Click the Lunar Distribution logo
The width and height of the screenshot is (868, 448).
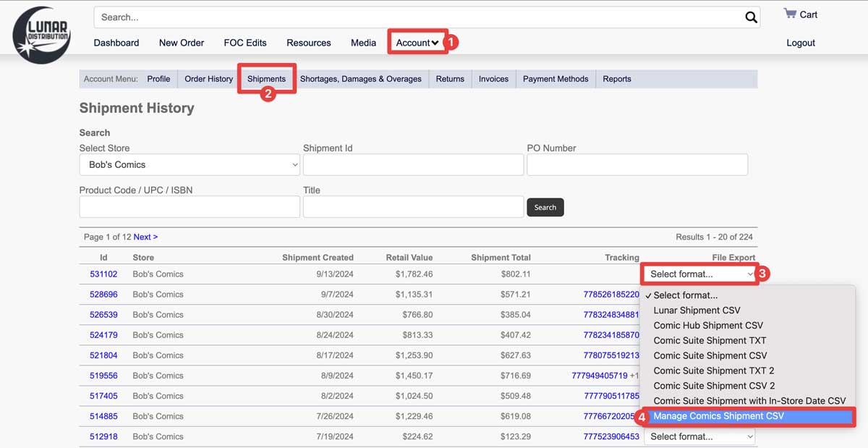pos(41,35)
